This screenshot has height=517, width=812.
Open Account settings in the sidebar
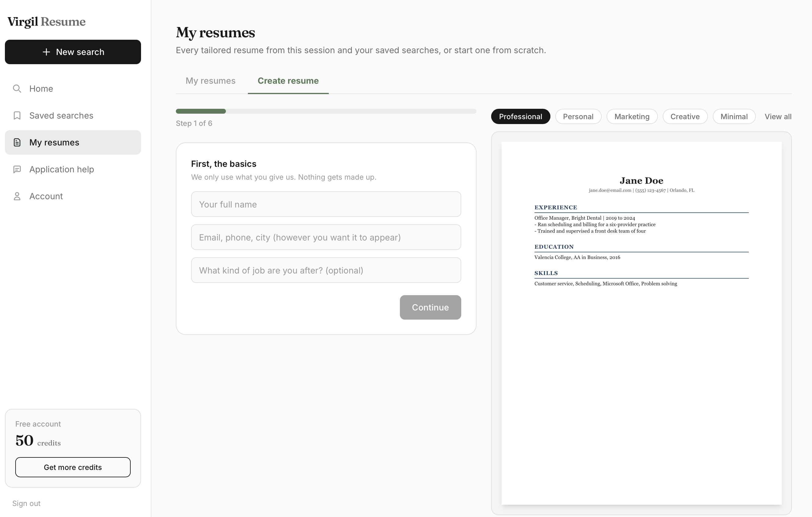click(x=73, y=196)
